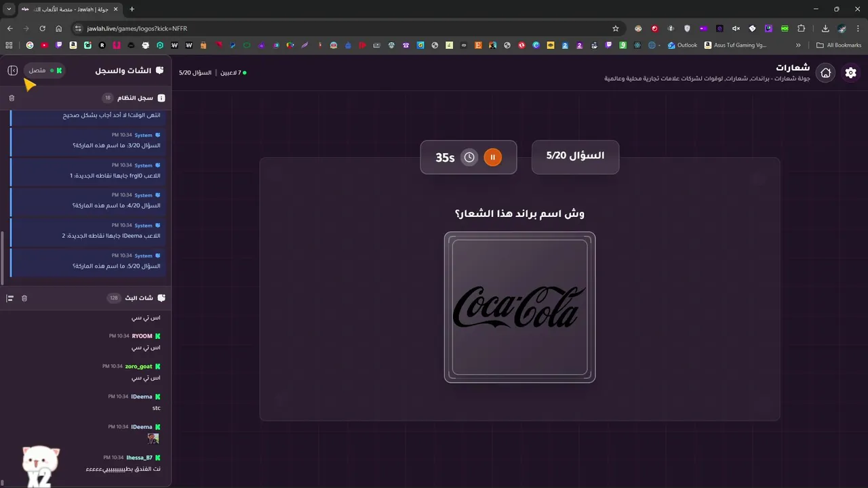Open the game settings gear
Screen dimensions: 868x488
[x=850, y=73]
